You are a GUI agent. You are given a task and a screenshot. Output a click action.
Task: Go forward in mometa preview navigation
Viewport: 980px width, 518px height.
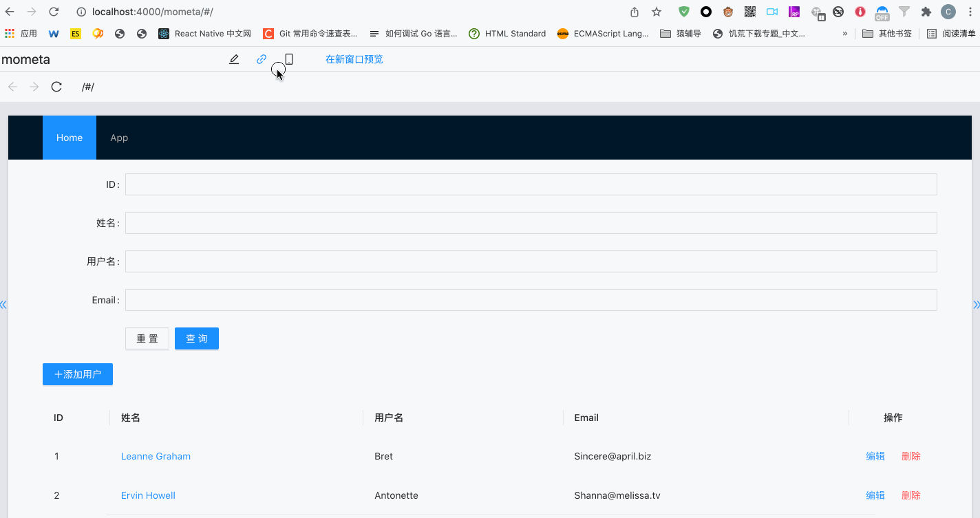click(34, 87)
